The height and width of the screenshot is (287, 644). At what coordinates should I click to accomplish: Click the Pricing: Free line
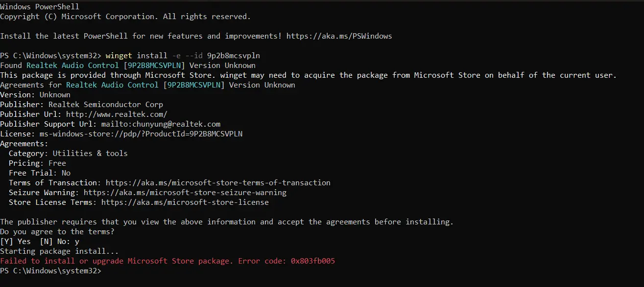coord(37,163)
